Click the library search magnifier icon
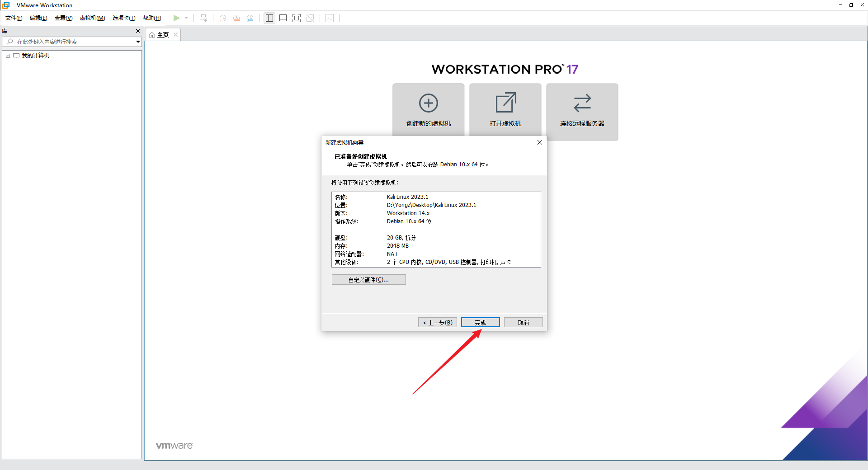The width and height of the screenshot is (868, 470). [x=10, y=42]
